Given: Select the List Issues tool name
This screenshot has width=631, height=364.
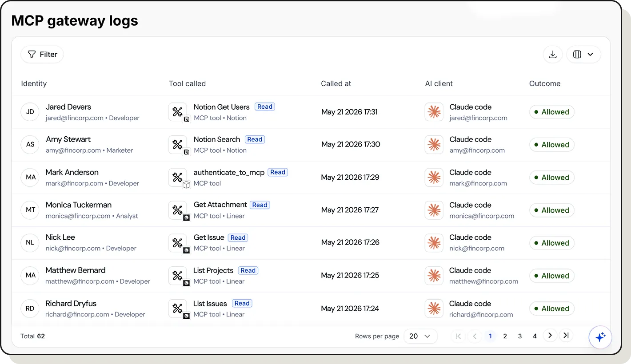Looking at the screenshot, I should pos(210,304).
